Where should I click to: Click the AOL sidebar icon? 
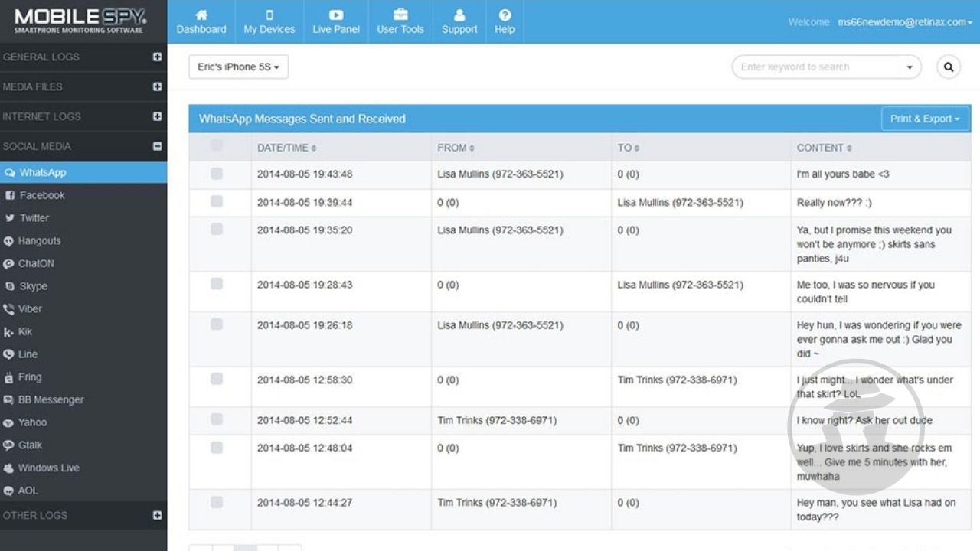pyautogui.click(x=9, y=491)
